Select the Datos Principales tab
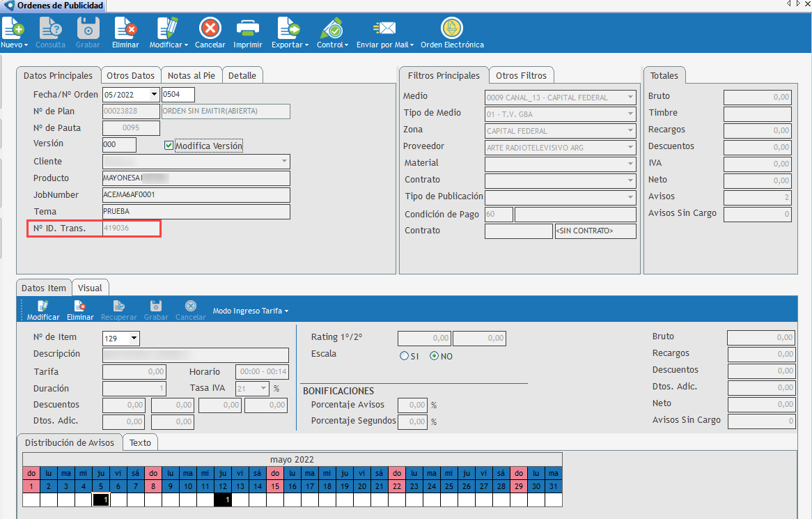Viewport: 812px width, 519px height. coord(58,76)
